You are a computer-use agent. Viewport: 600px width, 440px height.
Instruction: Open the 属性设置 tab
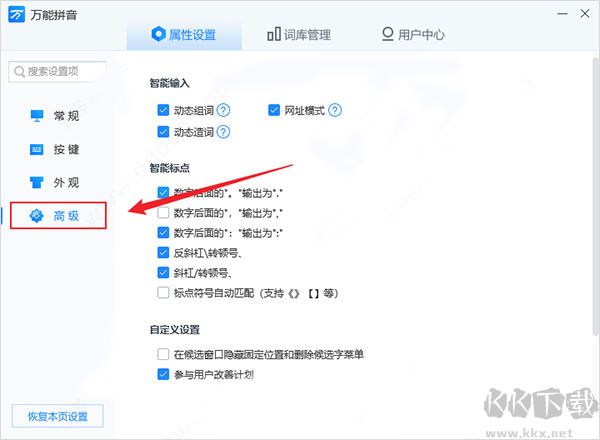184,34
